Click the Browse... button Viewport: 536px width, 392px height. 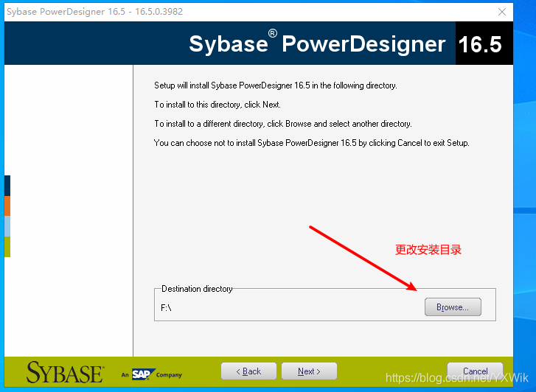453,307
